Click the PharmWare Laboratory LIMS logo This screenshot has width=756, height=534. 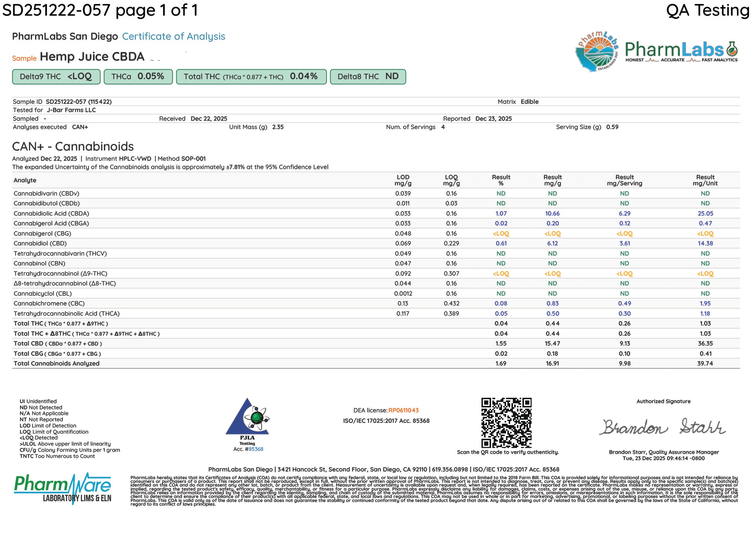tap(62, 488)
